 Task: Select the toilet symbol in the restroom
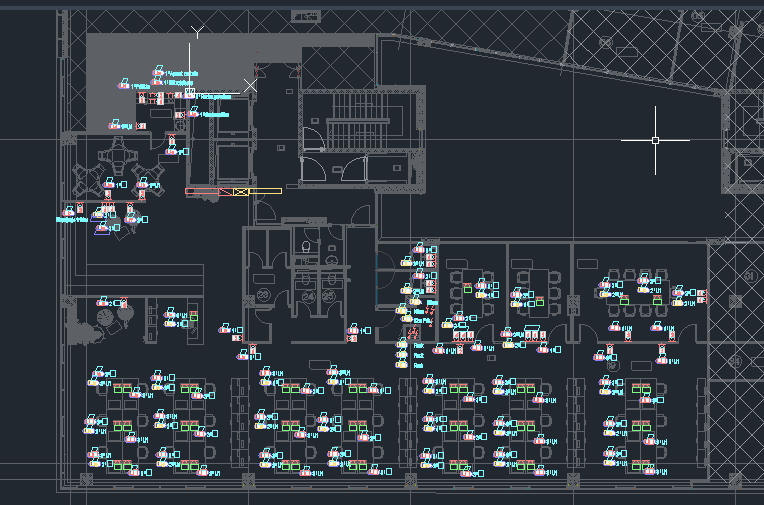tap(306, 247)
